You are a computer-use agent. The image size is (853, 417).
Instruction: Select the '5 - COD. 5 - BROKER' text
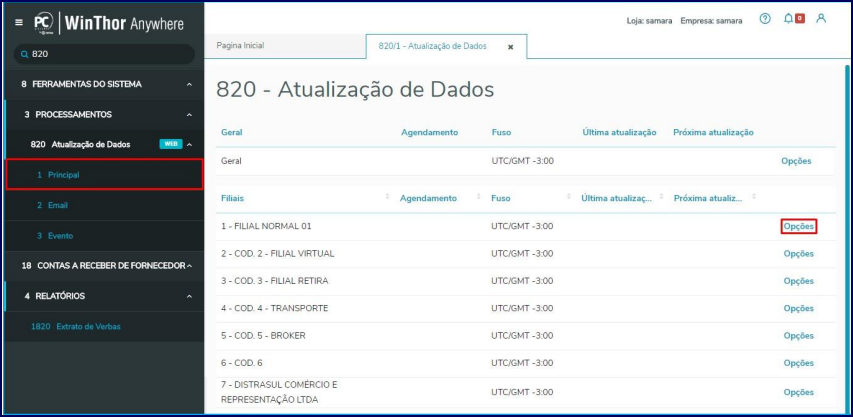coord(263,335)
